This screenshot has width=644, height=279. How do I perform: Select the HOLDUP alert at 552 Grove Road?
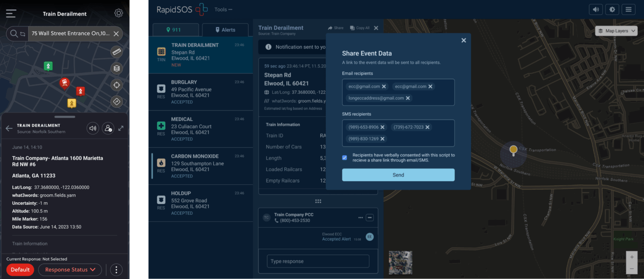(201, 203)
